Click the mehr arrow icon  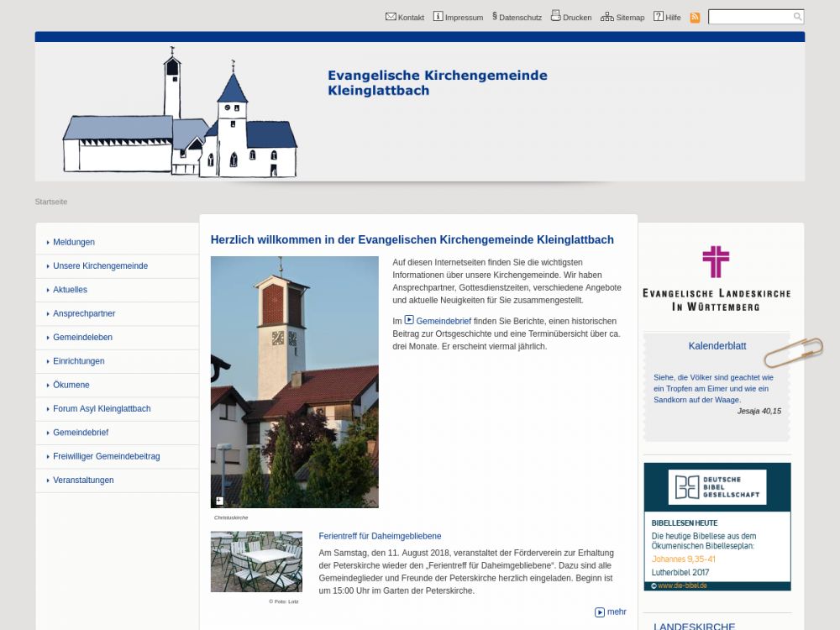pos(600,612)
